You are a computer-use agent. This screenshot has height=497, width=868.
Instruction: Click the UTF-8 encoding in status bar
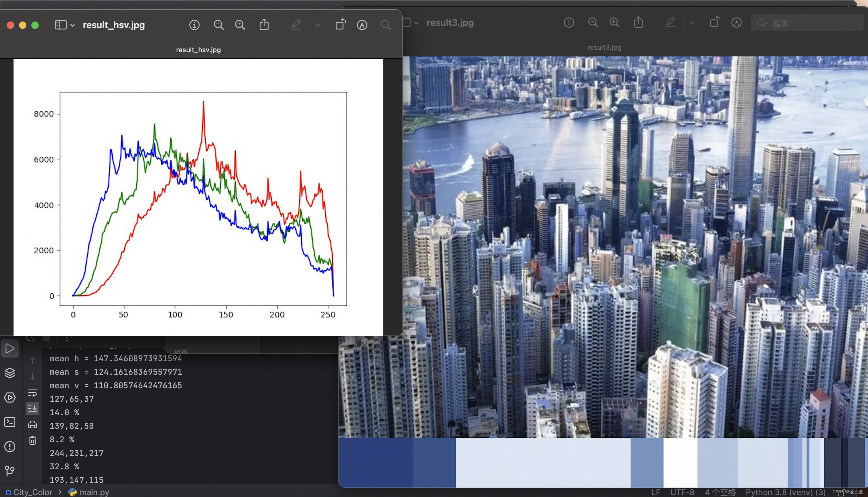coord(682,492)
